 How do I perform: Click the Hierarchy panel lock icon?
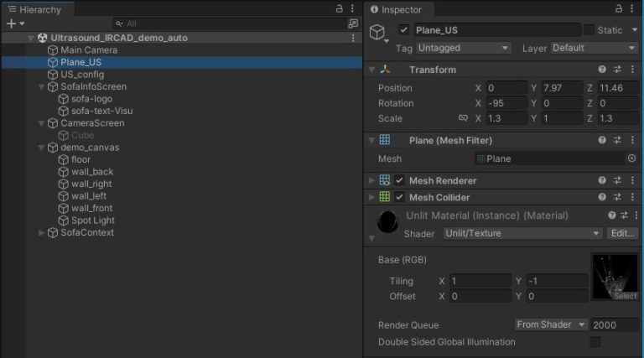coord(339,8)
